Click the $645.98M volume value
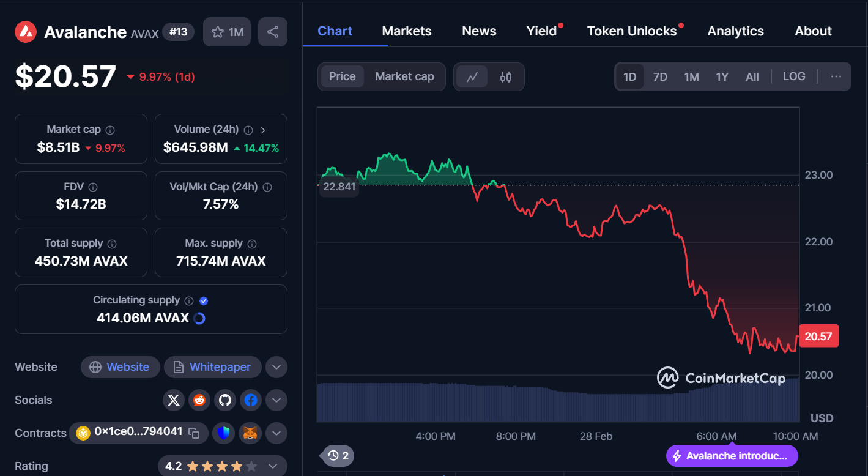 point(195,147)
